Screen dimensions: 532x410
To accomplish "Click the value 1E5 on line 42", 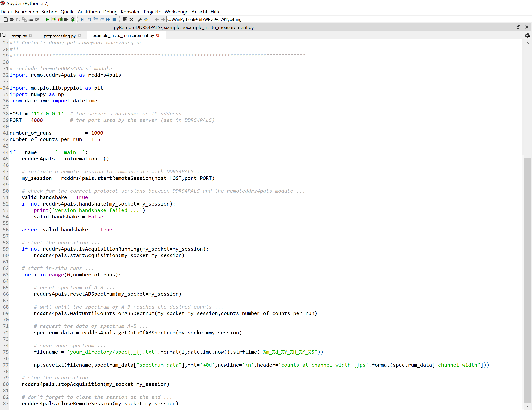I will pyautogui.click(x=96, y=139).
